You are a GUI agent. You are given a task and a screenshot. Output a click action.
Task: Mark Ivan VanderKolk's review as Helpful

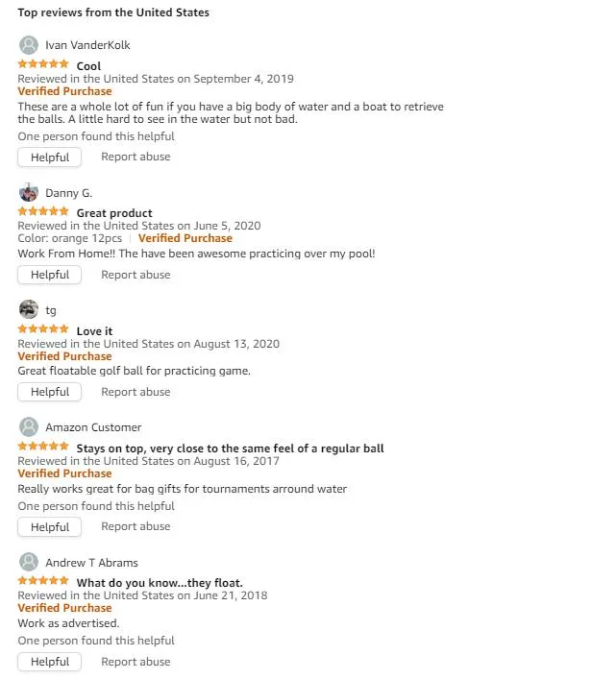pos(49,158)
